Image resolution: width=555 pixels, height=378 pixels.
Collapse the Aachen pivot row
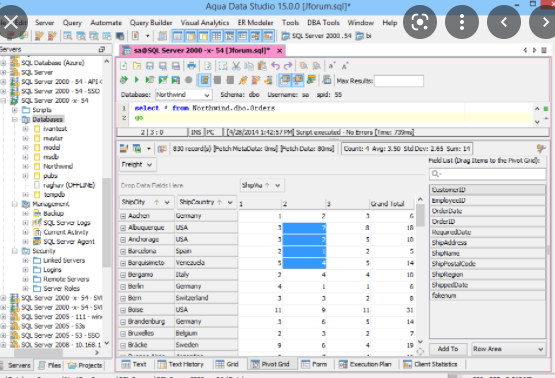(x=123, y=216)
